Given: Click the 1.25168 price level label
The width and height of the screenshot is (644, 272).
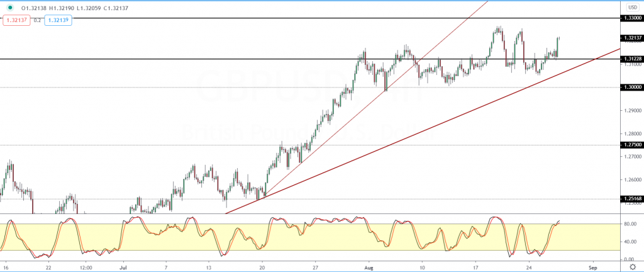Looking at the screenshot, I should [x=632, y=199].
